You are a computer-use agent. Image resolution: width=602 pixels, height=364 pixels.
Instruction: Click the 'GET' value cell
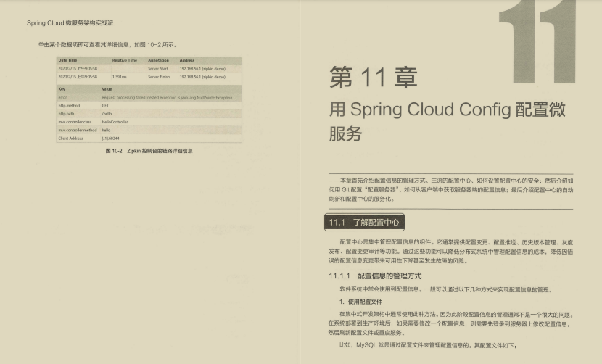click(x=105, y=105)
